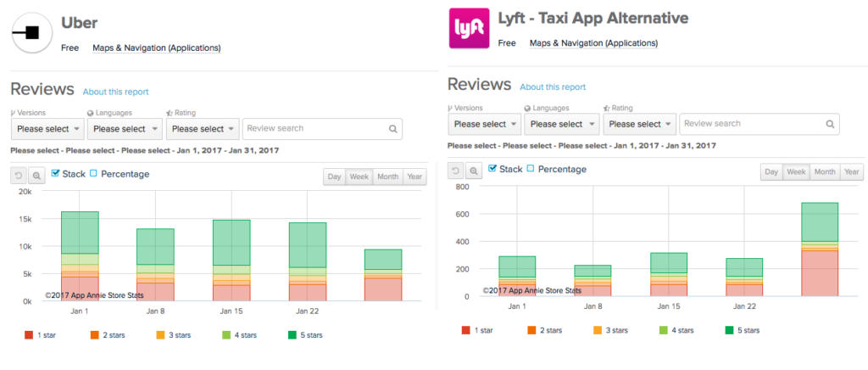Toggle 2 stars legend in Uber chart
Viewport: 868px width, 370px height.
pyautogui.click(x=108, y=335)
